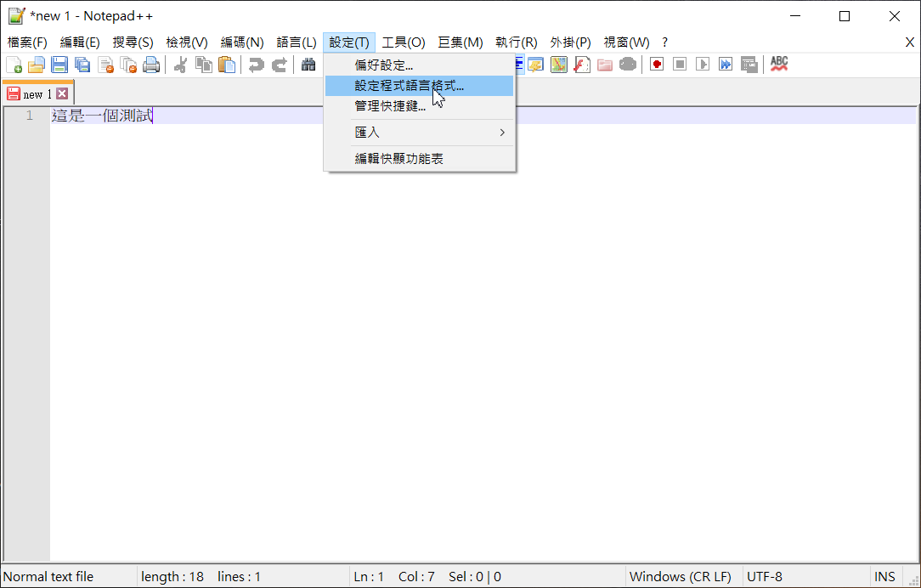The image size is (921, 588).
Task: Open the 視窗(W) menu
Action: (x=626, y=42)
